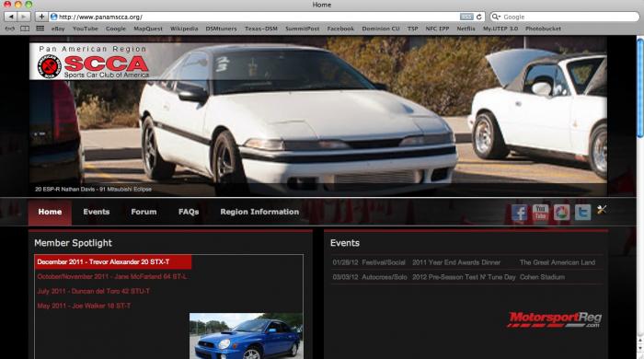644x359 pixels.
Task: Add a bookmark with the plus button
Action: 41,17
